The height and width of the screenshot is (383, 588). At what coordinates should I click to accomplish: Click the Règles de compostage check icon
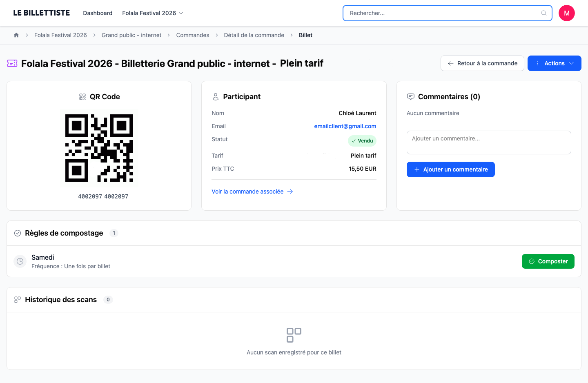pyautogui.click(x=18, y=233)
